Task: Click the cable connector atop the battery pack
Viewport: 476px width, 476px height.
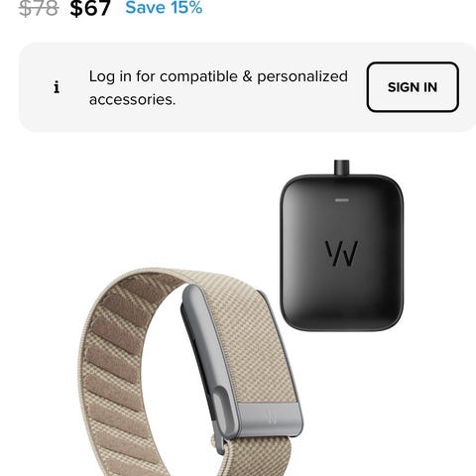Action: point(341,168)
